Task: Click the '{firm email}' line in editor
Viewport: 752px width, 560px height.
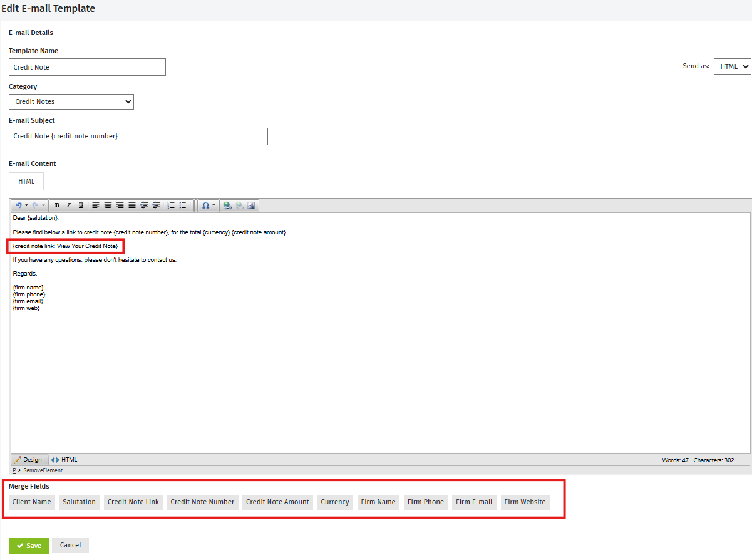Action: [x=28, y=301]
